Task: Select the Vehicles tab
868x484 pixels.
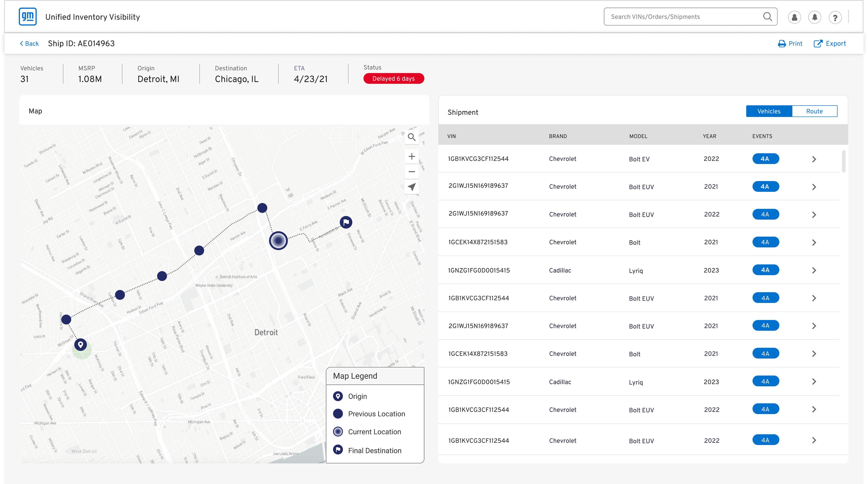Action: pyautogui.click(x=769, y=111)
